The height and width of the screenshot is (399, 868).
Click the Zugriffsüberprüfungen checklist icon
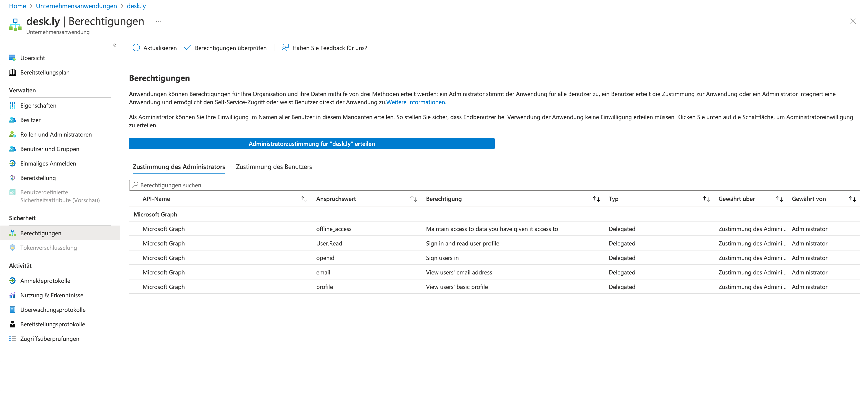[x=12, y=338]
